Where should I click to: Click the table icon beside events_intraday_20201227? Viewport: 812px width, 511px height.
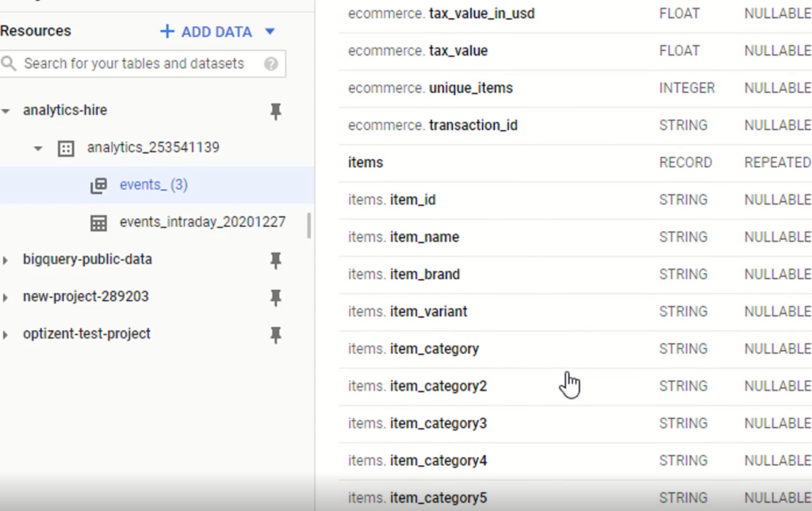tap(98, 223)
